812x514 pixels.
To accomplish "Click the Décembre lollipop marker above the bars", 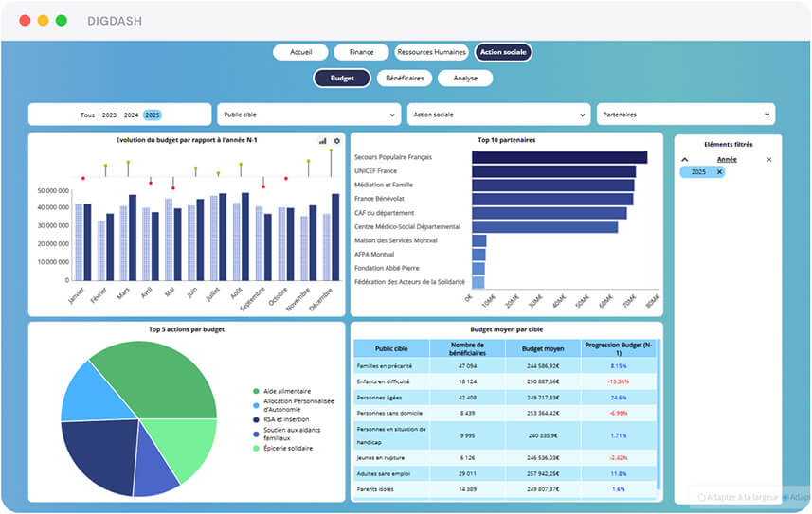I will 331,151.
